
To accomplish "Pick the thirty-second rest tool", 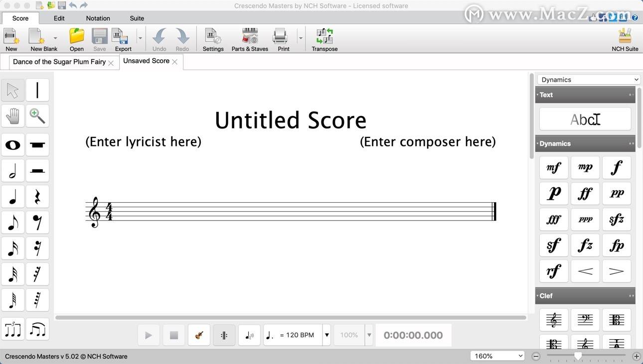I will pyautogui.click(x=37, y=274).
